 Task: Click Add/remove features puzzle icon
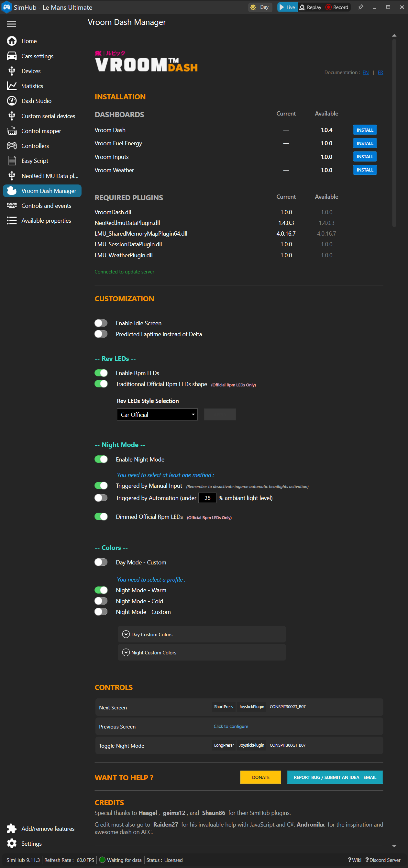12,829
